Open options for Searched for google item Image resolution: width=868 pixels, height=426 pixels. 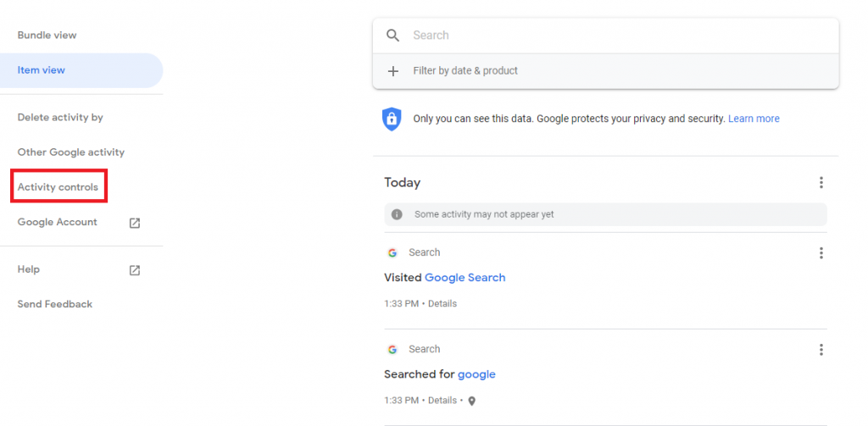point(821,350)
